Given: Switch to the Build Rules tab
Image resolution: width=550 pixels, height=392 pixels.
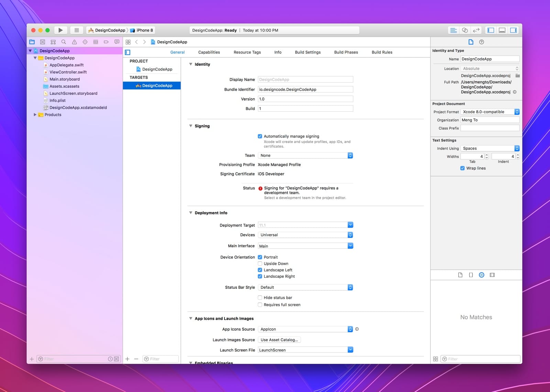Looking at the screenshot, I should coord(382,52).
